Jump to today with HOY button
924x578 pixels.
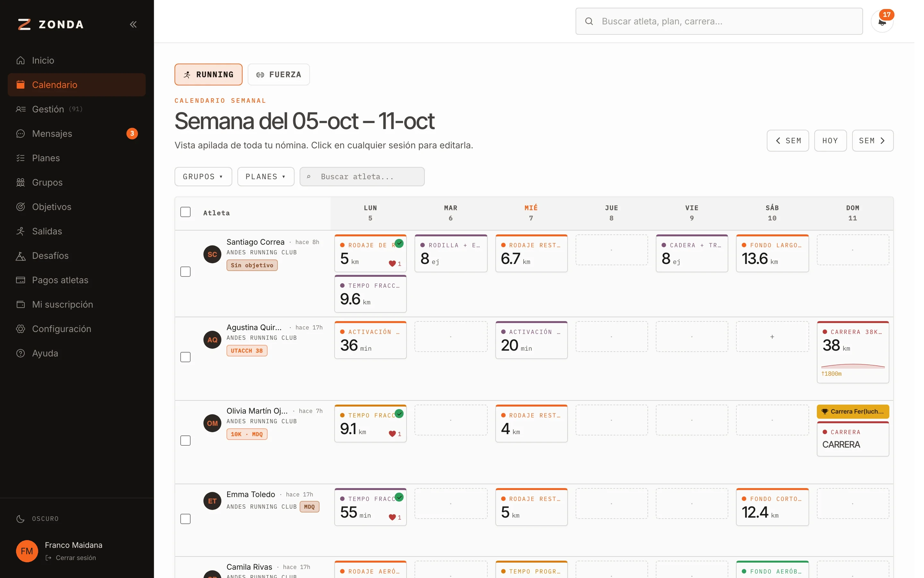point(830,141)
